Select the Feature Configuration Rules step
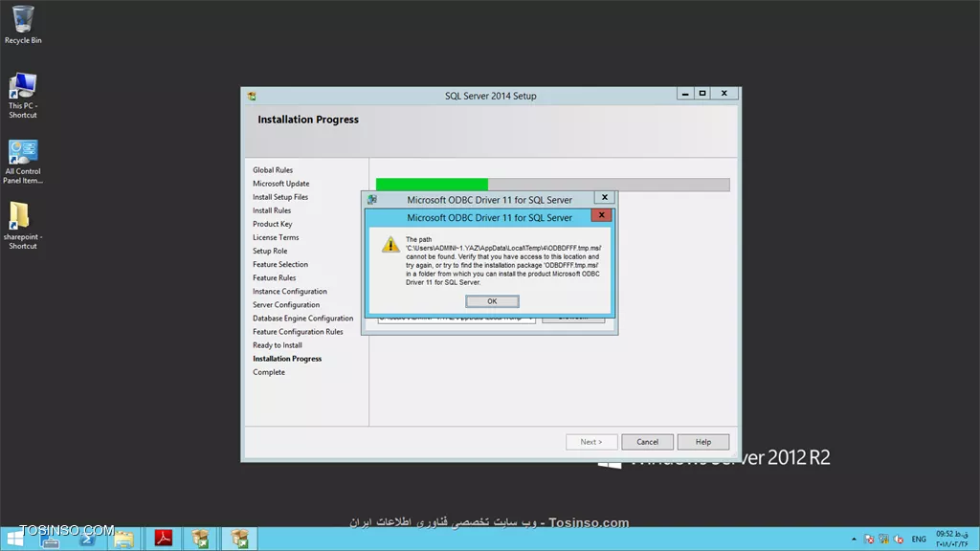 298,332
